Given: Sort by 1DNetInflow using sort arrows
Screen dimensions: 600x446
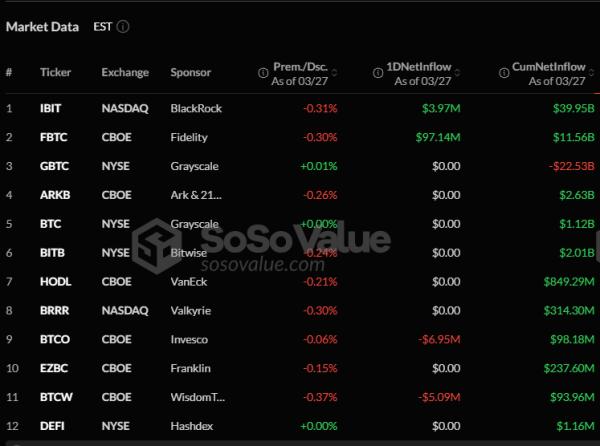Looking at the screenshot, I should pos(461,72).
